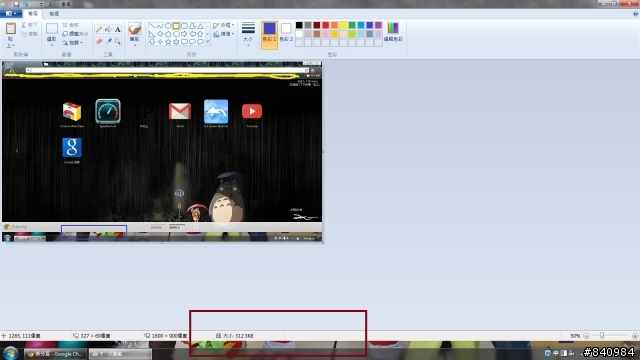This screenshot has width=640, height=360.
Task: Open the shape Outline (外框) dropdown
Action: click(224, 25)
